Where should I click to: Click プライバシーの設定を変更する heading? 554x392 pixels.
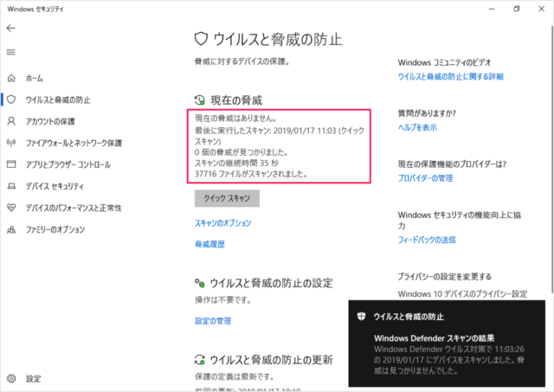(444, 277)
